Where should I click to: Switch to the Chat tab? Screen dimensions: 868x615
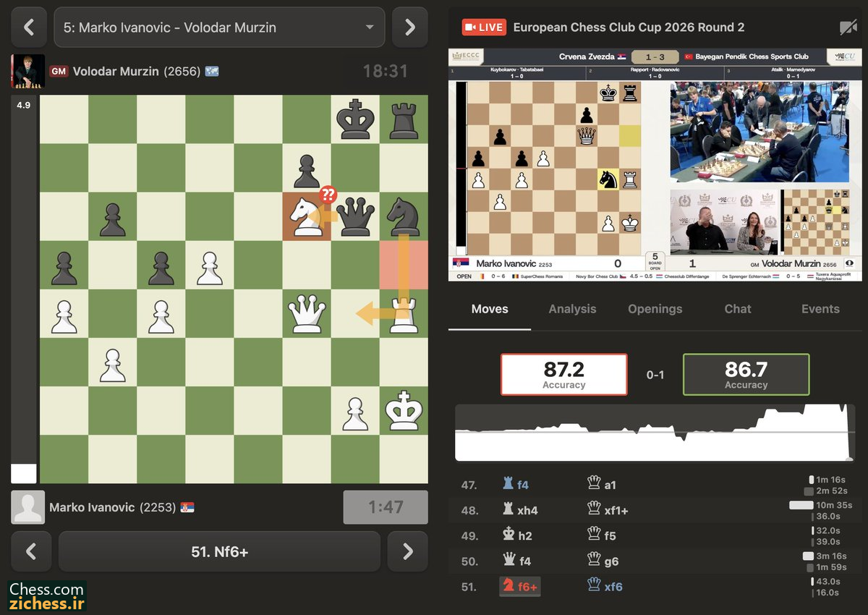[738, 309]
